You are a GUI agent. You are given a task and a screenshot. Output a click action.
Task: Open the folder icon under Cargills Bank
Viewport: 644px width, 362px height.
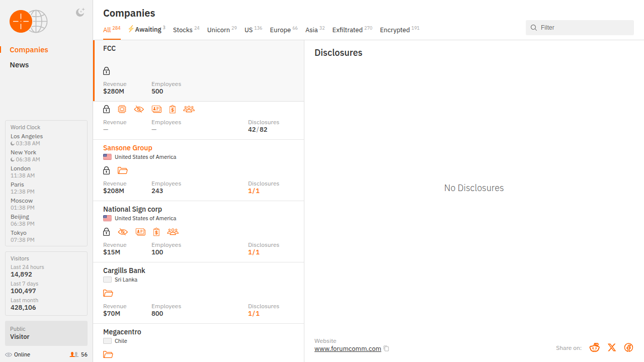pos(108,293)
